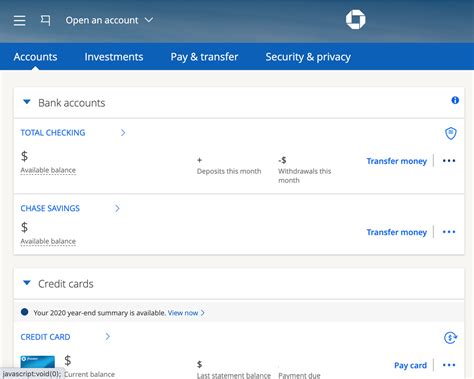Screen dimensions: 474x379
Task: Click the Withdrawals this month label
Action: pyautogui.click(x=305, y=176)
